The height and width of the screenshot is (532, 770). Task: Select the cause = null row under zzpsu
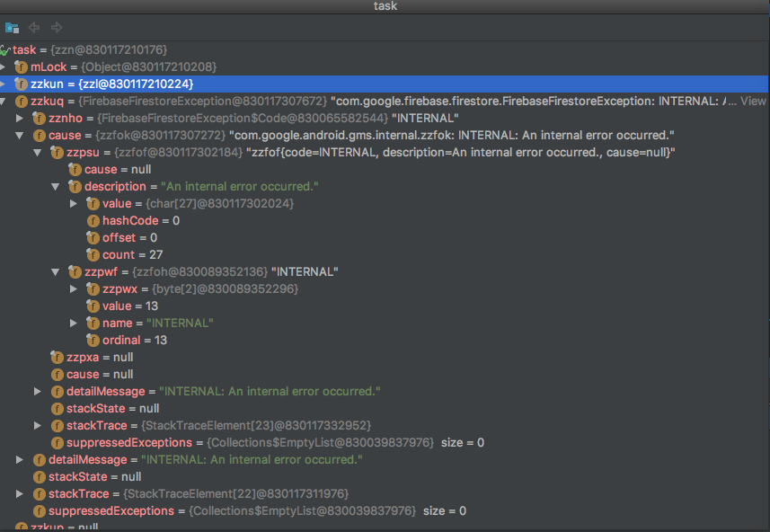(x=385, y=170)
